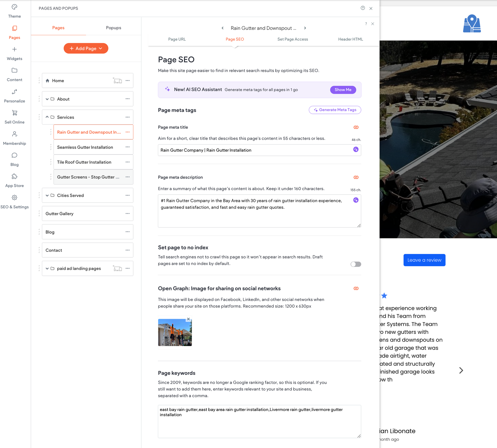
Task: Open options menu for Services folder
Action: pos(128,117)
